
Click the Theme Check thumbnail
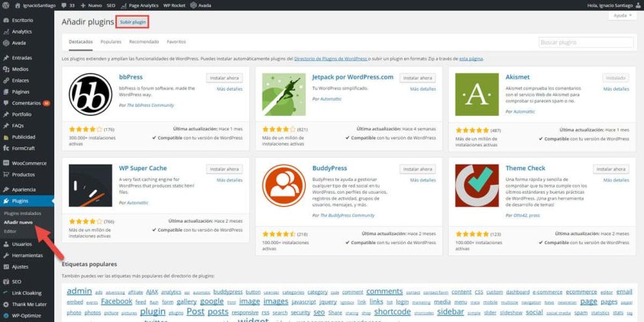pos(477,185)
